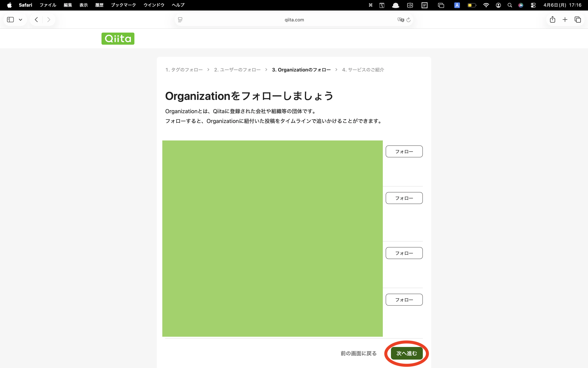Open the ヘルプ menu
The height and width of the screenshot is (368, 588).
[x=178, y=5]
